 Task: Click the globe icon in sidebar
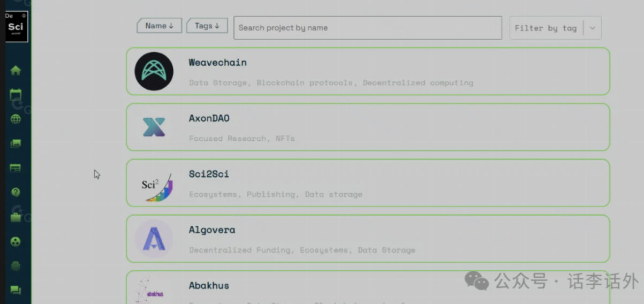(16, 119)
